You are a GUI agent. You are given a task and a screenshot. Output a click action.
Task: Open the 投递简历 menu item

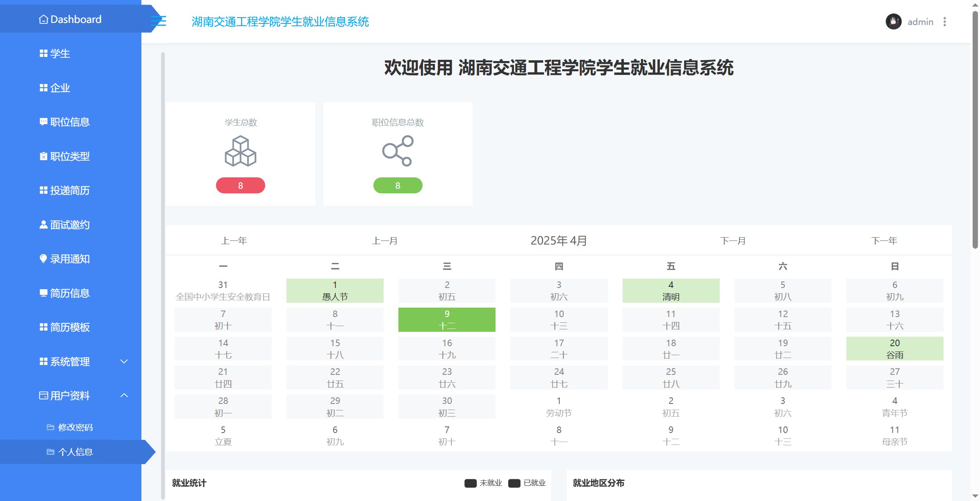click(70, 190)
